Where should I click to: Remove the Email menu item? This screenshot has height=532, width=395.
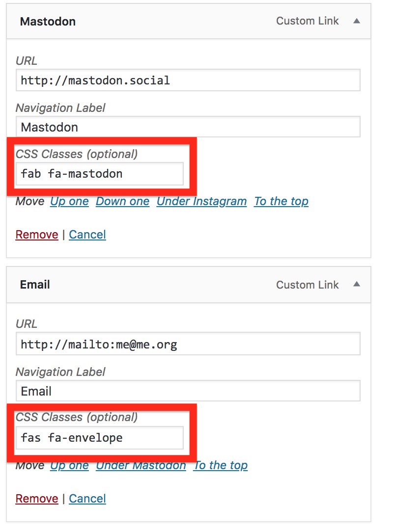click(x=37, y=499)
